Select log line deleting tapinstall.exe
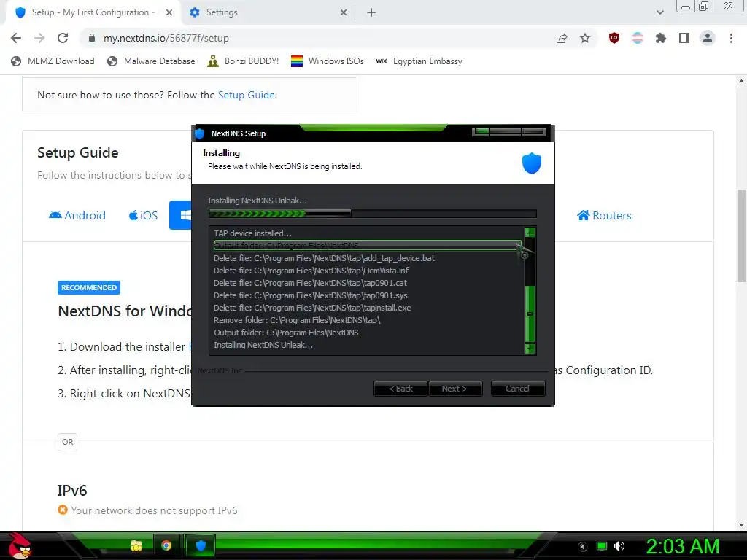The width and height of the screenshot is (747, 560). [312, 308]
